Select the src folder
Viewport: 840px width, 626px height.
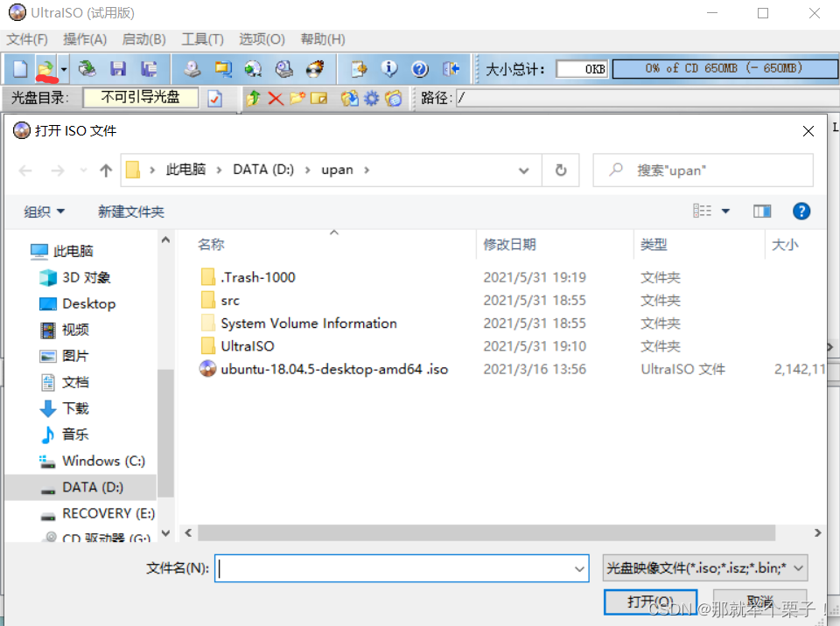coord(220,301)
